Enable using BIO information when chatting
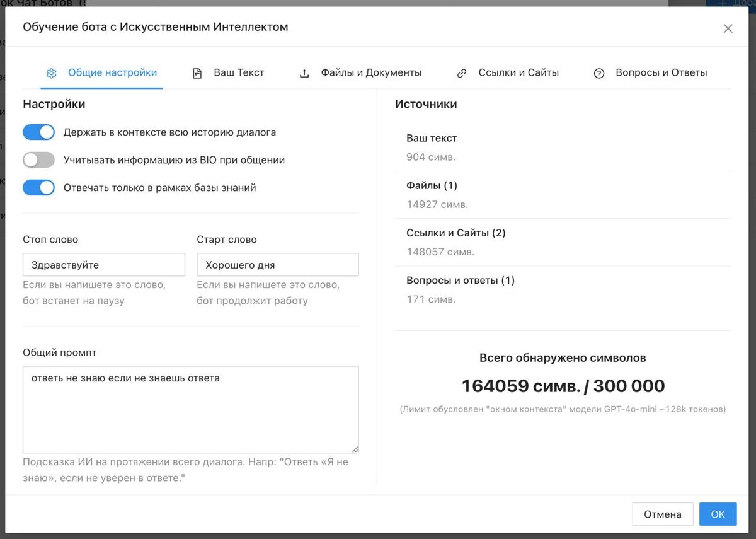The height and width of the screenshot is (539, 756). pos(39,160)
